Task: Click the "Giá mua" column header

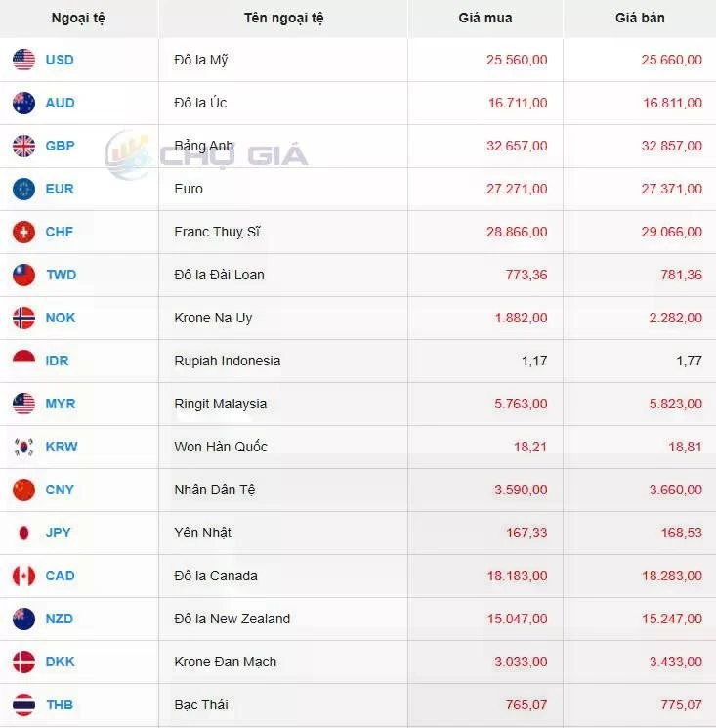Action: point(484,18)
